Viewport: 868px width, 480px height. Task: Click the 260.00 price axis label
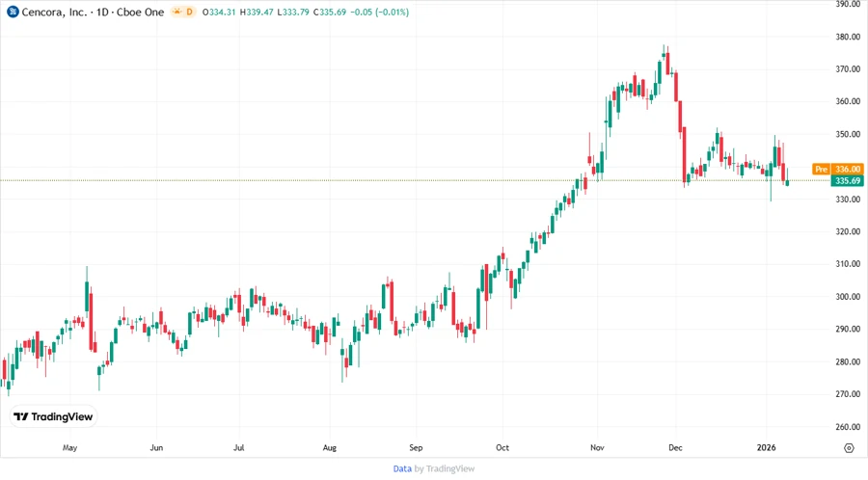[848, 427]
